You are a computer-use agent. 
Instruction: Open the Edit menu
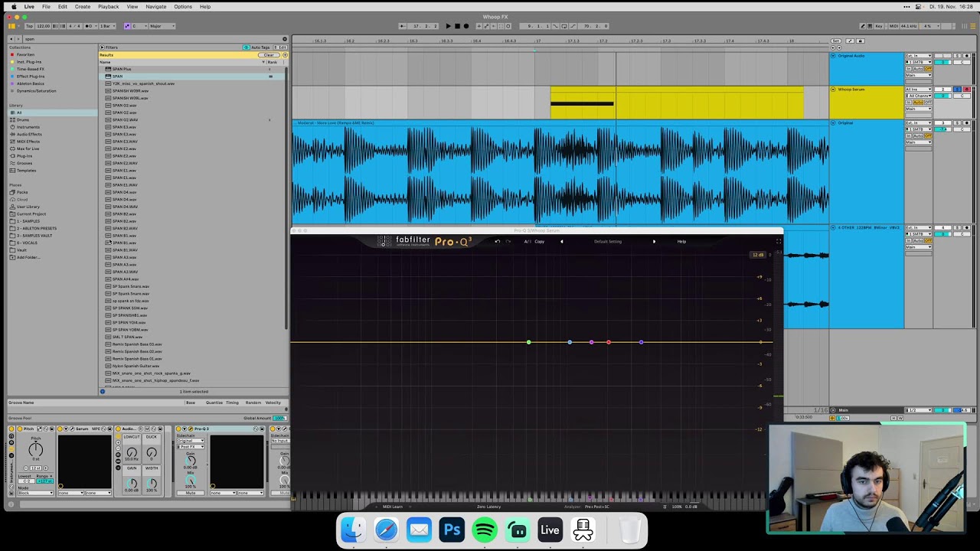click(63, 7)
